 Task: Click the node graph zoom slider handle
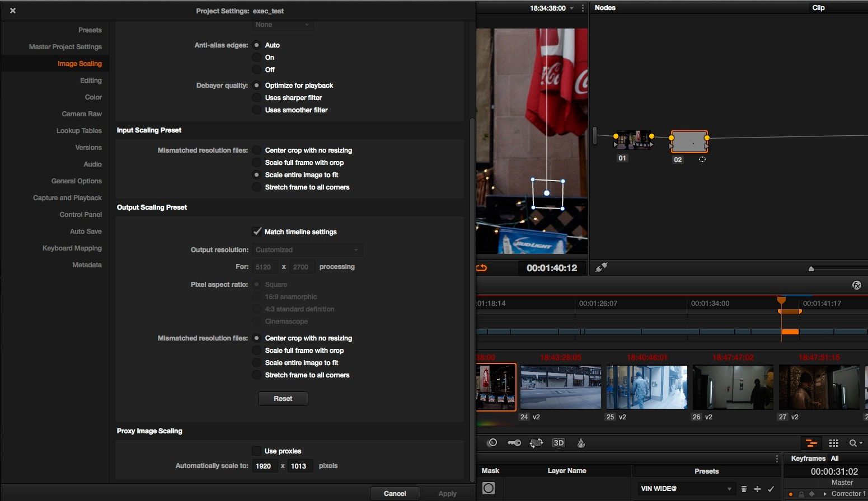[x=811, y=269]
